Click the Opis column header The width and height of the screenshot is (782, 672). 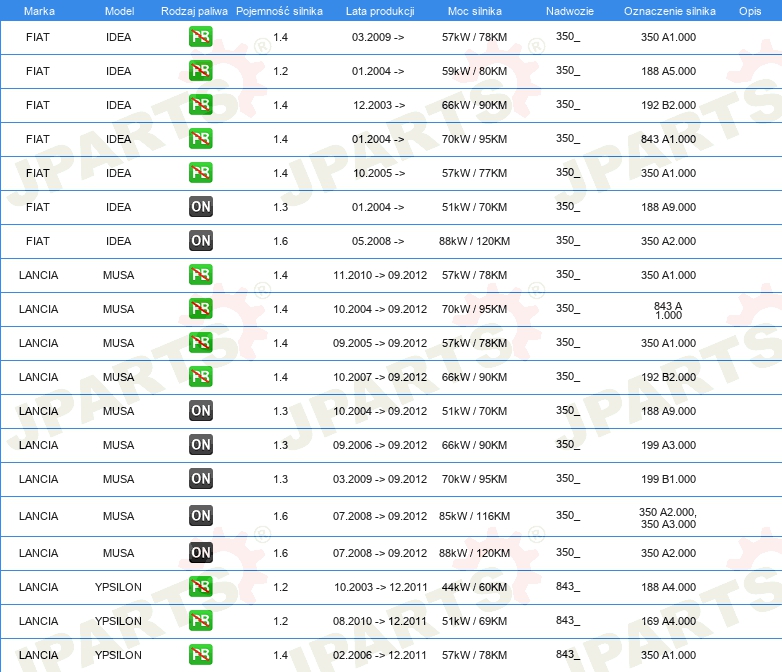750,11
